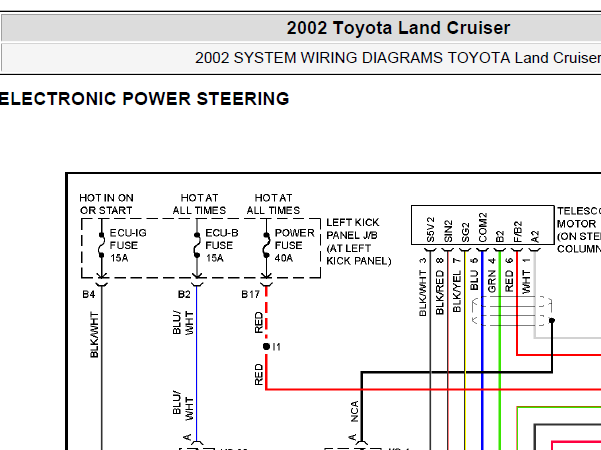The height and width of the screenshot is (450, 601).
Task: Click the S5V2 terminal label
Action: pos(431,230)
